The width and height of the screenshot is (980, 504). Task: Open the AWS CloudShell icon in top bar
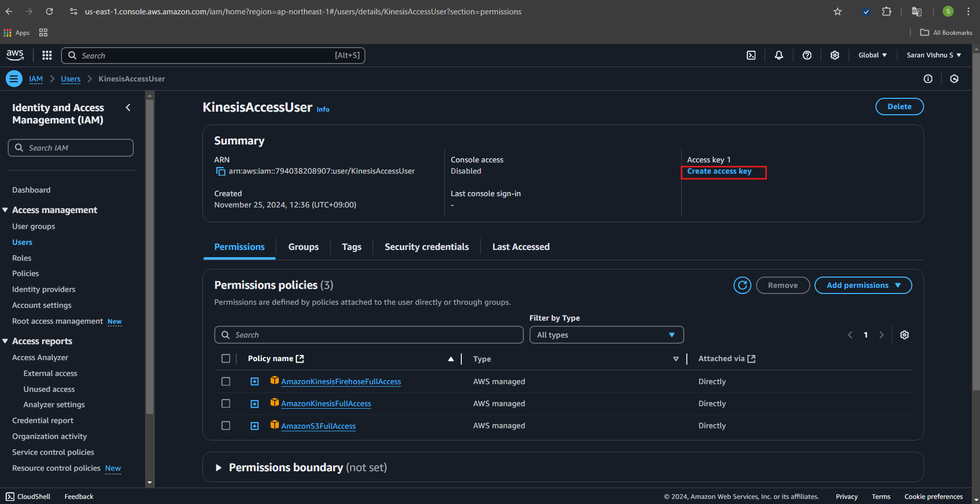(751, 55)
